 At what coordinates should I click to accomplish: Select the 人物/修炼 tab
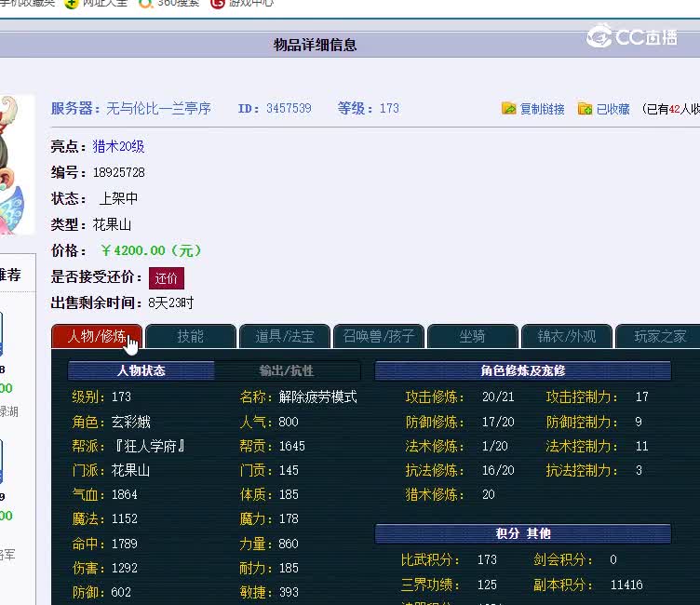tap(97, 336)
